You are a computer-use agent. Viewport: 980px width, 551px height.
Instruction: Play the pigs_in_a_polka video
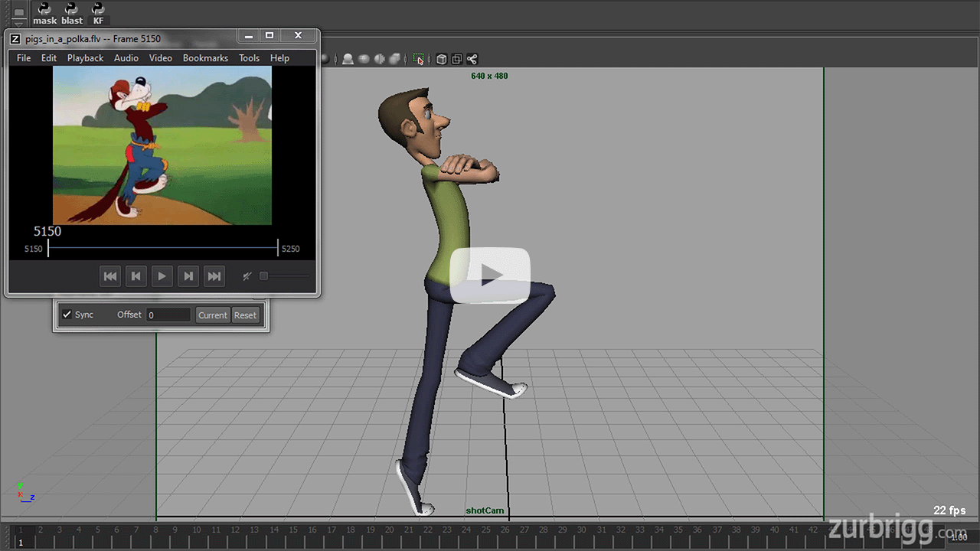(162, 276)
